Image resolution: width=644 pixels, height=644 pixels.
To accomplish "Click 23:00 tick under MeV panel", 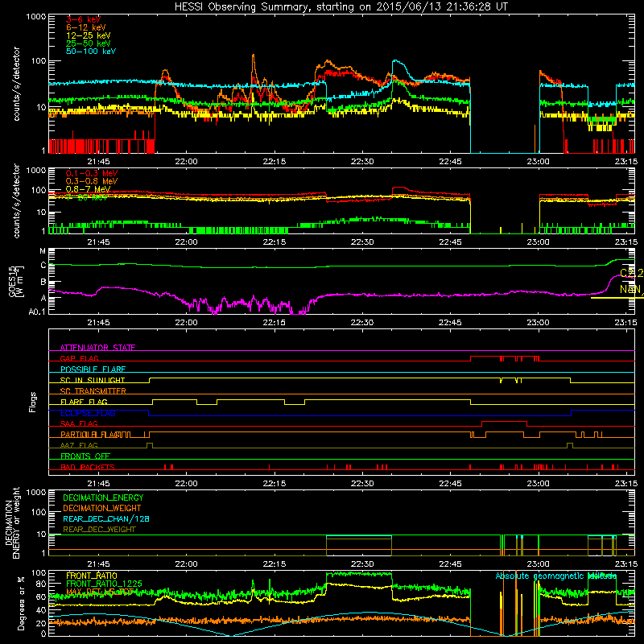I will point(538,242).
